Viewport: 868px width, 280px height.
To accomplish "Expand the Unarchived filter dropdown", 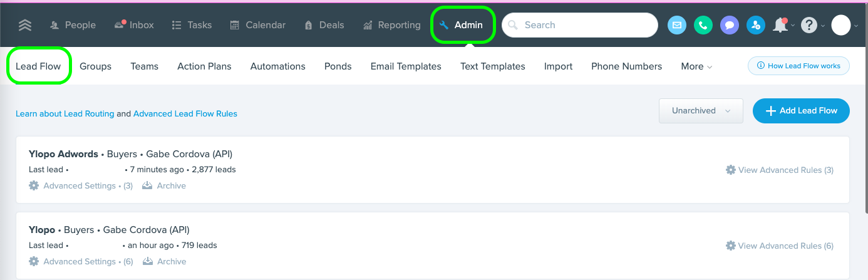I will pos(701,111).
